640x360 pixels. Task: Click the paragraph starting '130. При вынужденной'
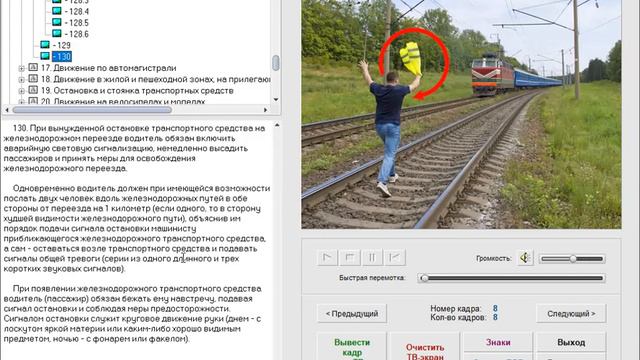click(x=135, y=148)
